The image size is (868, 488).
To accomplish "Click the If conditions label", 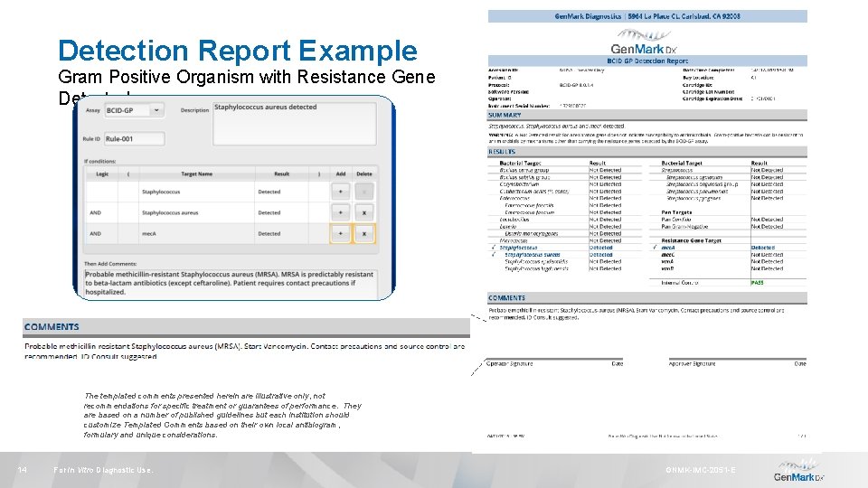I will (99, 161).
